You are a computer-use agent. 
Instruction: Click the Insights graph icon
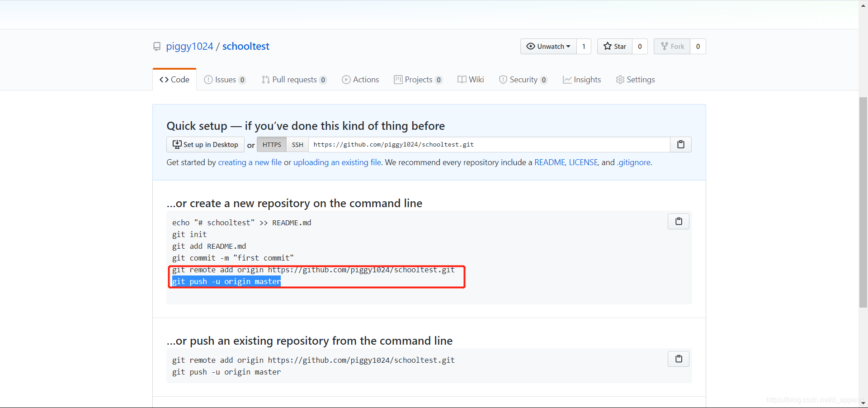pyautogui.click(x=567, y=80)
